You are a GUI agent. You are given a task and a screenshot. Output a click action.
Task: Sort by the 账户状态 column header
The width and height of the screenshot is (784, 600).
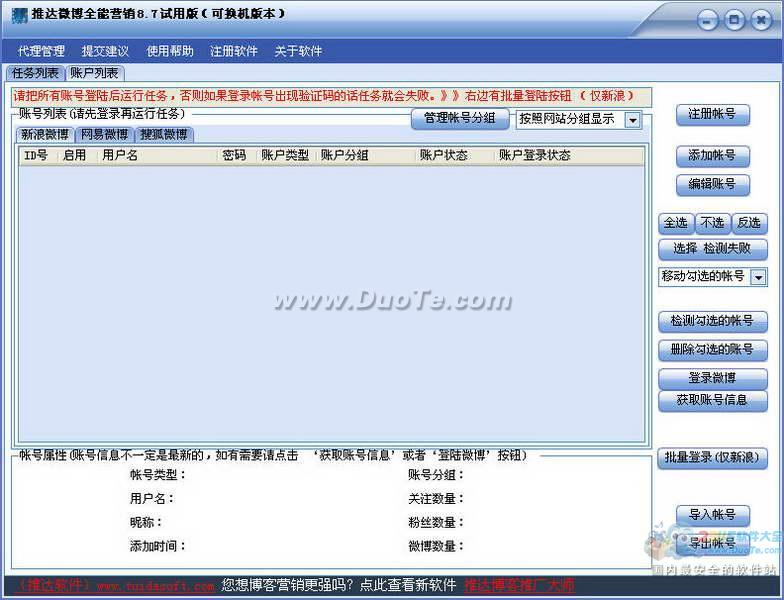click(x=454, y=156)
